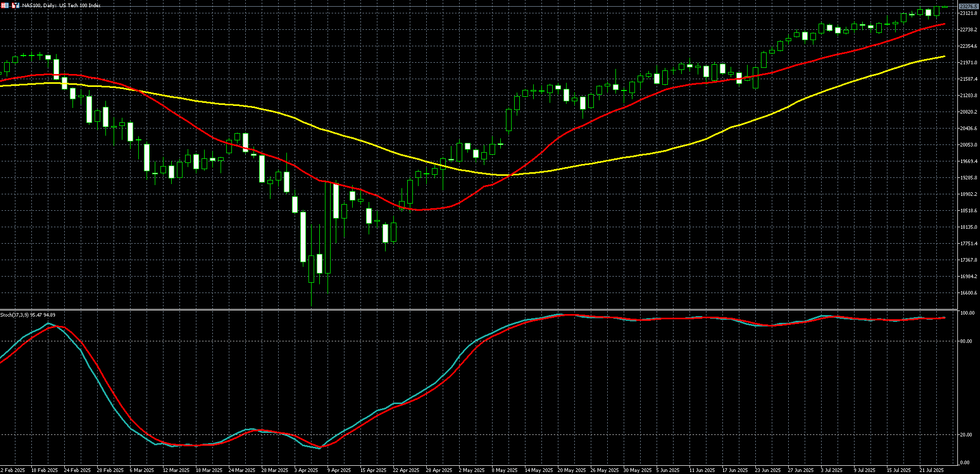Click the red-yellow moving average crossover in May
Image resolution: width=980 pixels, height=474 pixels.
tap(509, 175)
